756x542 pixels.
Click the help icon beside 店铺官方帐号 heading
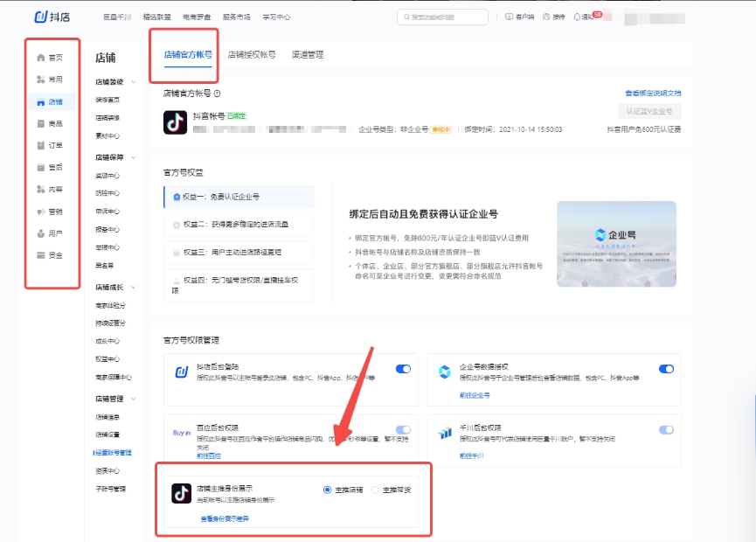click(217, 94)
